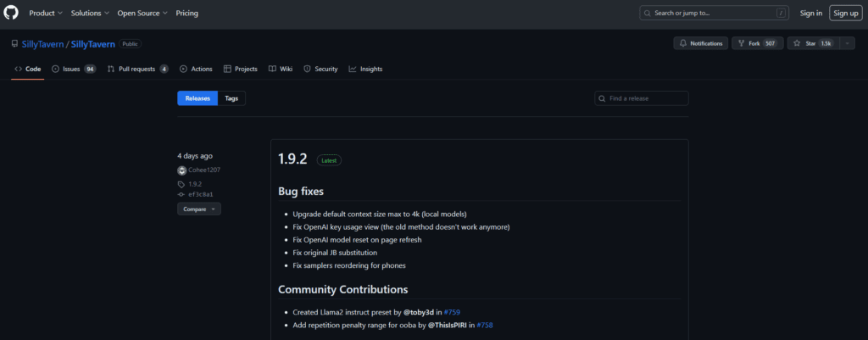
Task: Switch to the Code tab
Action: tap(28, 69)
